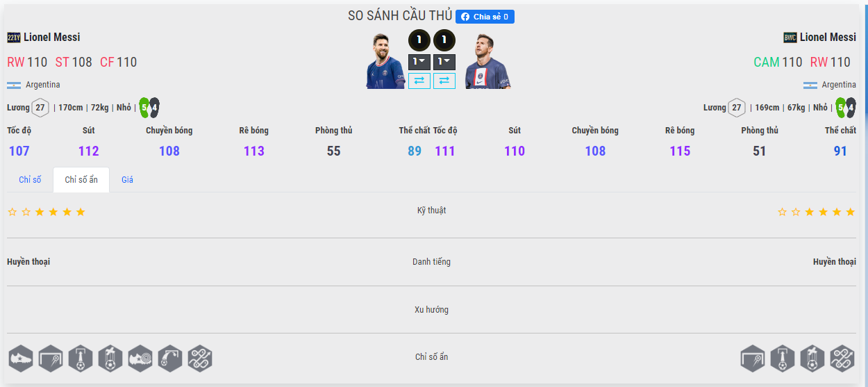Click the left swap-arrows button under Messi photos
This screenshot has width=868, height=387.
(419, 81)
